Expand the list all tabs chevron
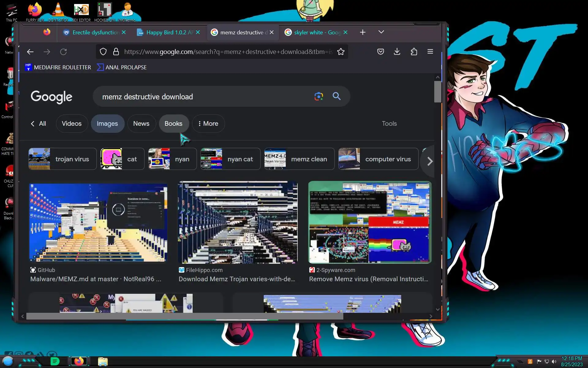588x368 pixels. [x=381, y=32]
